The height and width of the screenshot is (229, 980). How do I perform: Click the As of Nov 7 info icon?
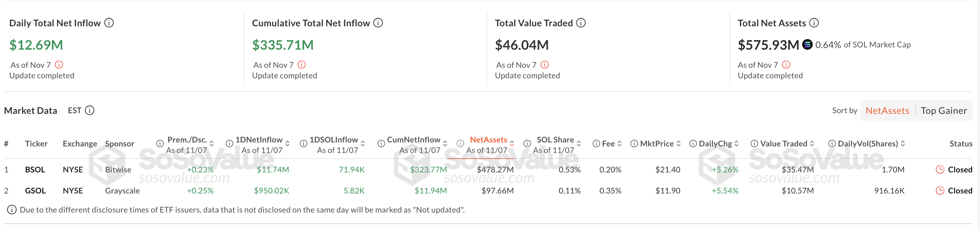(58, 65)
